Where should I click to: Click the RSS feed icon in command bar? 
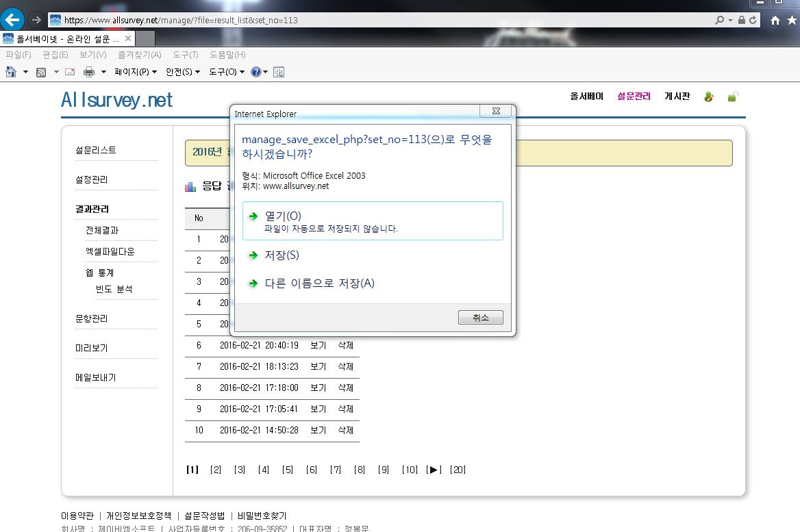pos(41,72)
